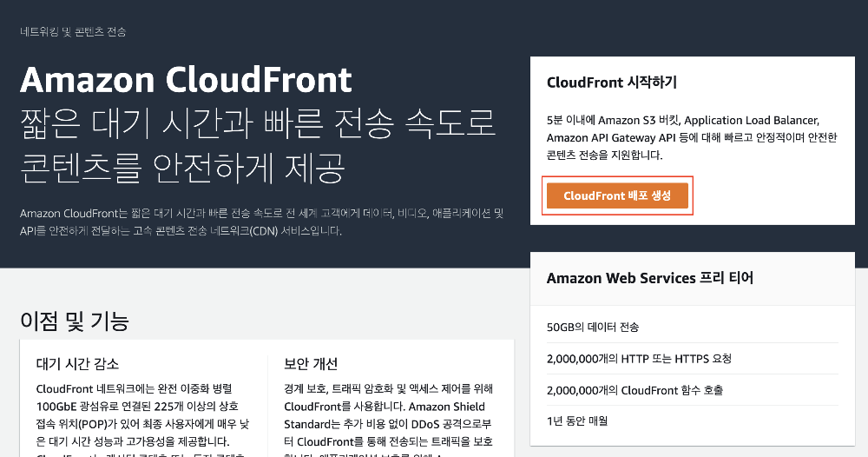Click the 대기 시간 감소 feature title
868x457 pixels.
click(77, 364)
